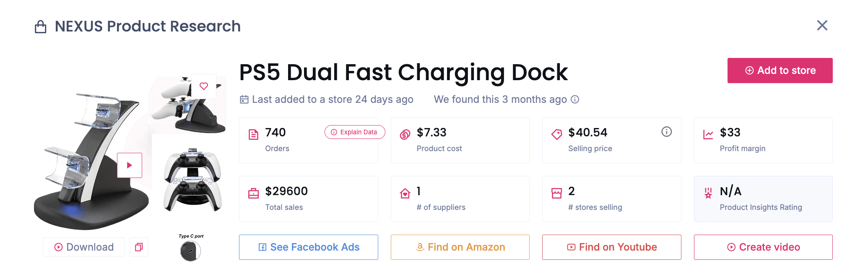The image size is (868, 272).
Task: Toggle the heart favorite icon on the product image
Action: tap(204, 86)
